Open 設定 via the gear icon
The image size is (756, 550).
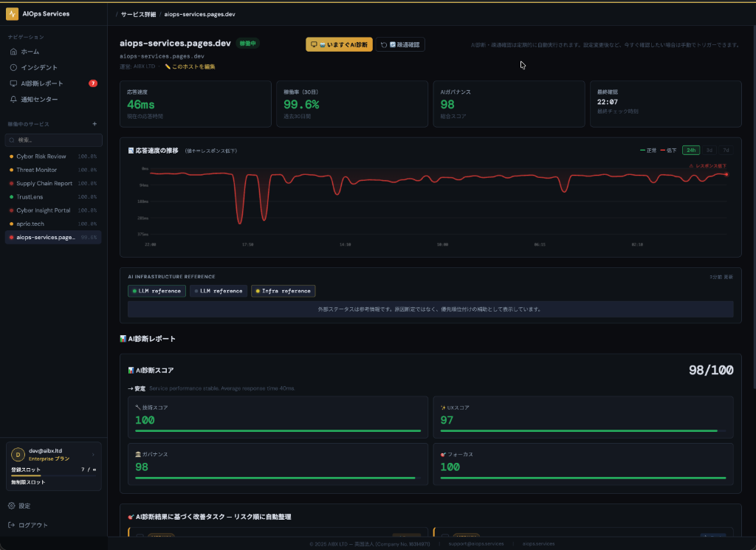(x=11, y=506)
